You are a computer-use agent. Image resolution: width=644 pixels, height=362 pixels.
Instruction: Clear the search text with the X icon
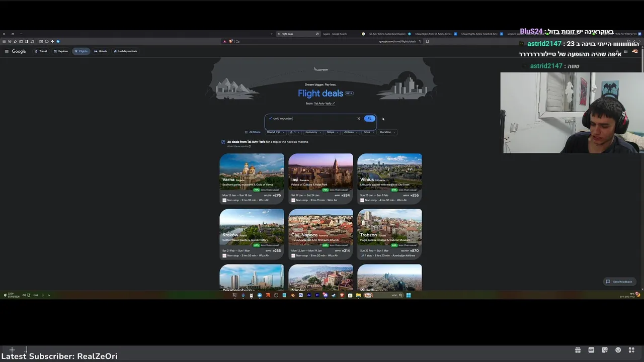pos(359,119)
